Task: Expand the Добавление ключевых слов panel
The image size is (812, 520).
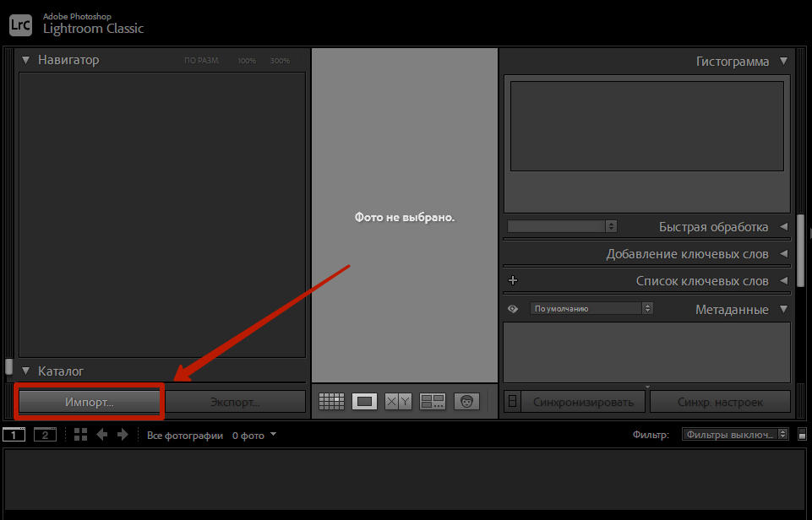Action: click(783, 253)
